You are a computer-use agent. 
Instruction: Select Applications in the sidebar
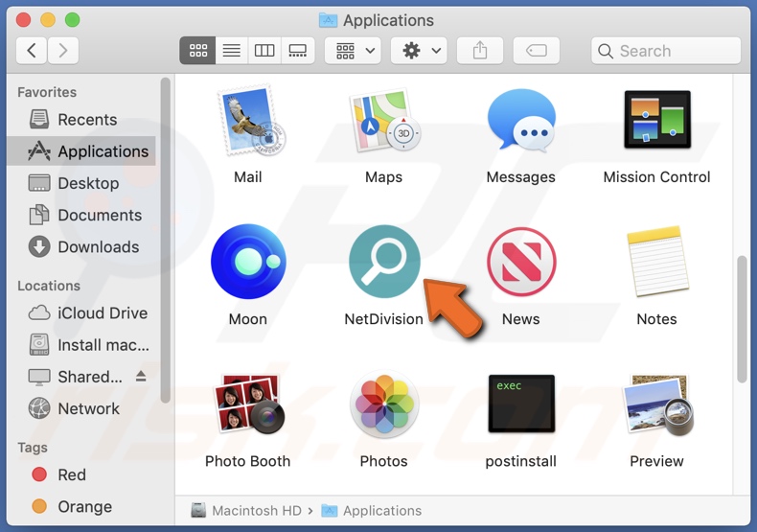(81, 151)
